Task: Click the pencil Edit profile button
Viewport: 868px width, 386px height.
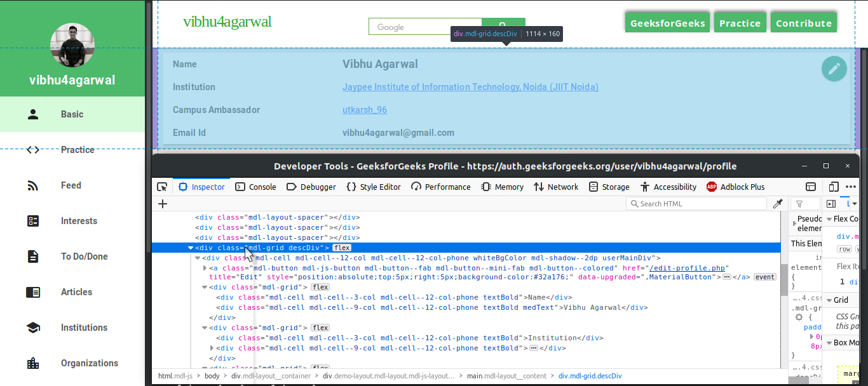Action: [834, 69]
